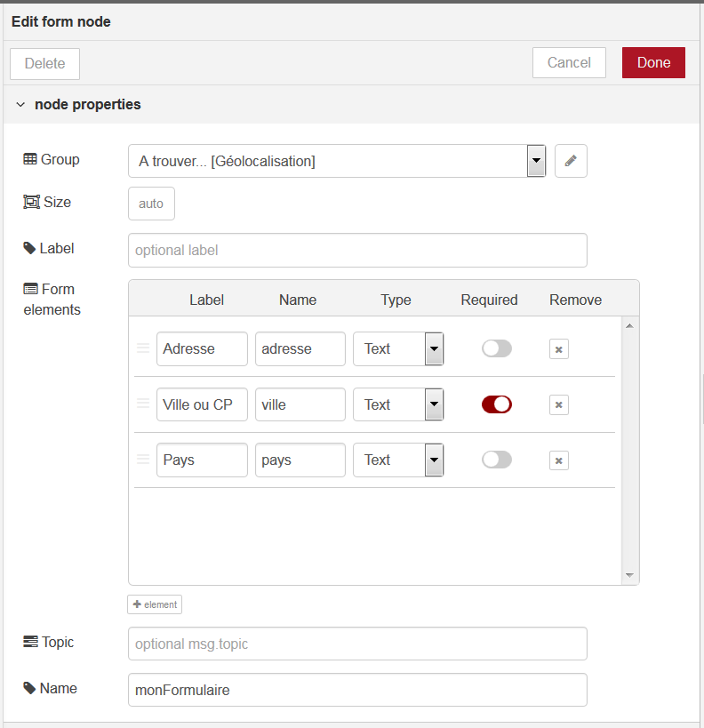Disable Required toggle for Ville ou CP
The height and width of the screenshot is (728, 704).
pos(497,404)
